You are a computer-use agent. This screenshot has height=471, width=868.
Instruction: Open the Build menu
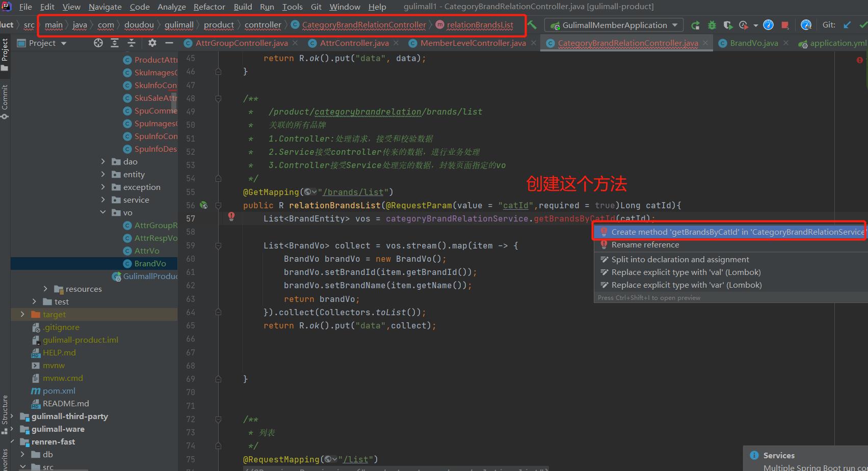point(243,7)
